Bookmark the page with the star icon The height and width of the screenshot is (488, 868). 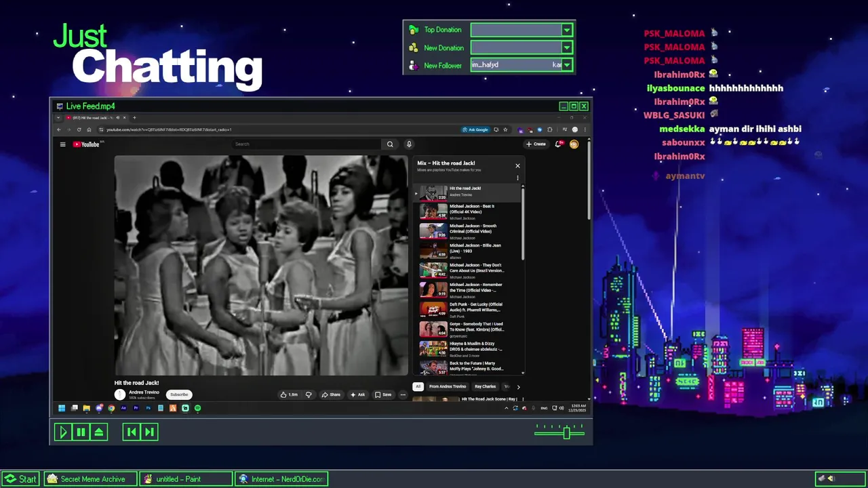505,129
